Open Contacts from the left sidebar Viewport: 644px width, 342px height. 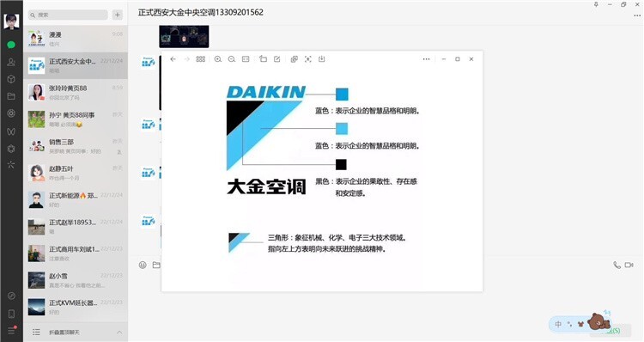coord(11,62)
